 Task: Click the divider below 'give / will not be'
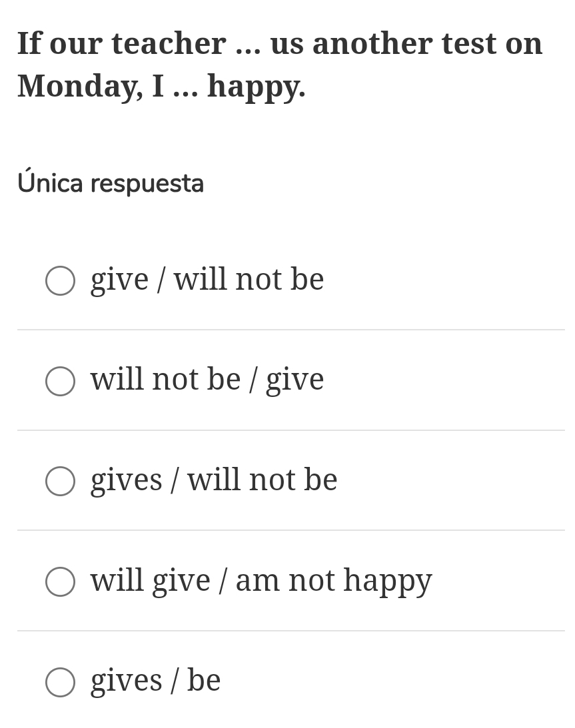[x=290, y=330]
